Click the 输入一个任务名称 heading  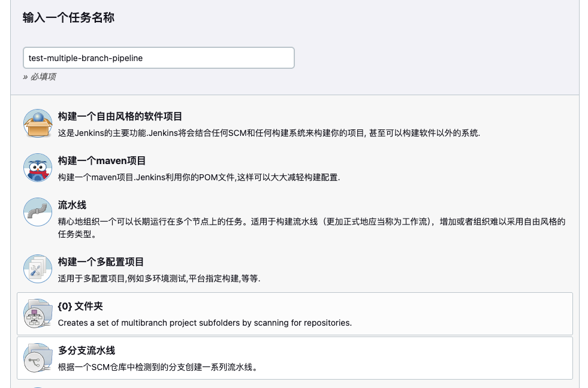(x=68, y=17)
